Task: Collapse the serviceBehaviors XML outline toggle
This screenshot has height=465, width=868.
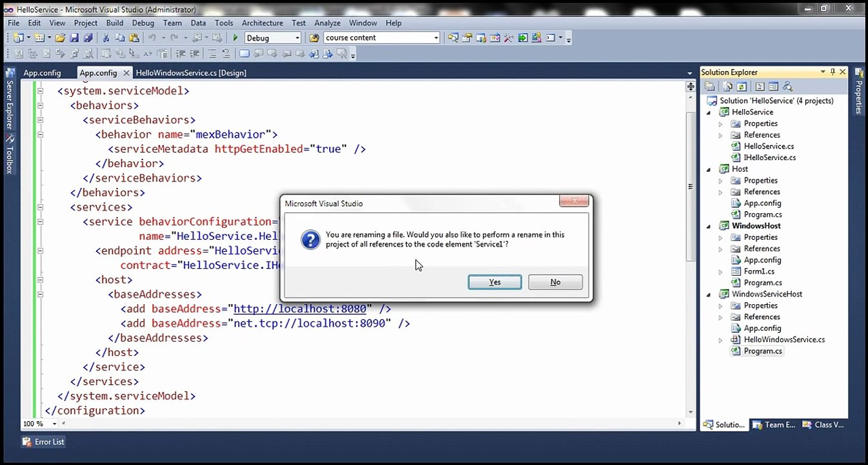Action: click(40, 120)
